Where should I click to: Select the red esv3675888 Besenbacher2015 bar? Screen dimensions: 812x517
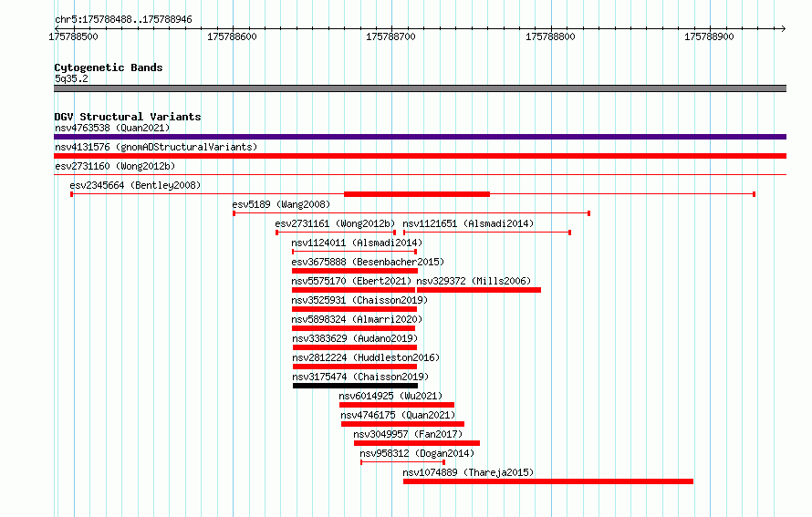point(355,271)
